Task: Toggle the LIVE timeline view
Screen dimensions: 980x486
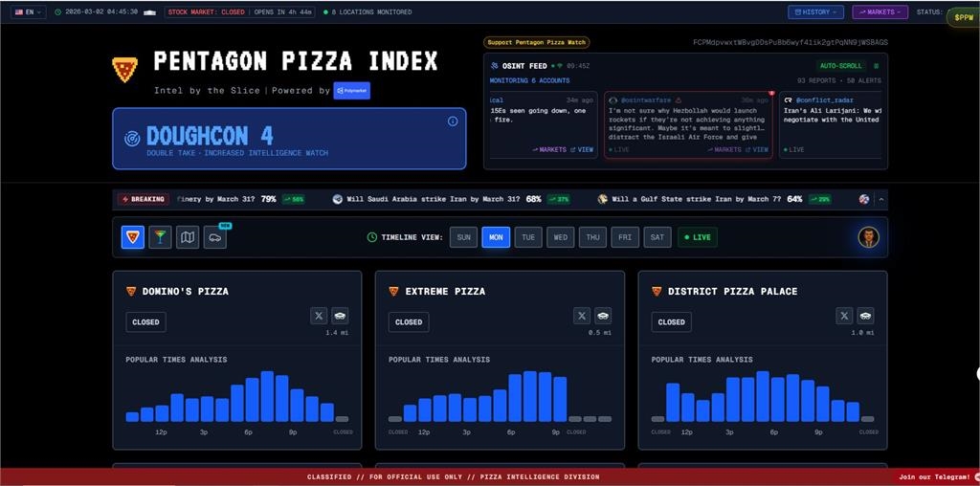Action: click(x=697, y=237)
